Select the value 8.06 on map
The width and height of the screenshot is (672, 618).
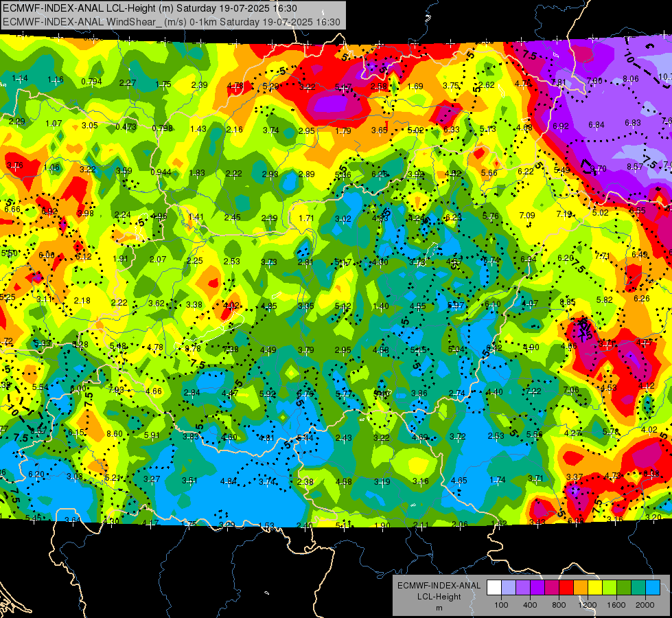[x=630, y=78]
